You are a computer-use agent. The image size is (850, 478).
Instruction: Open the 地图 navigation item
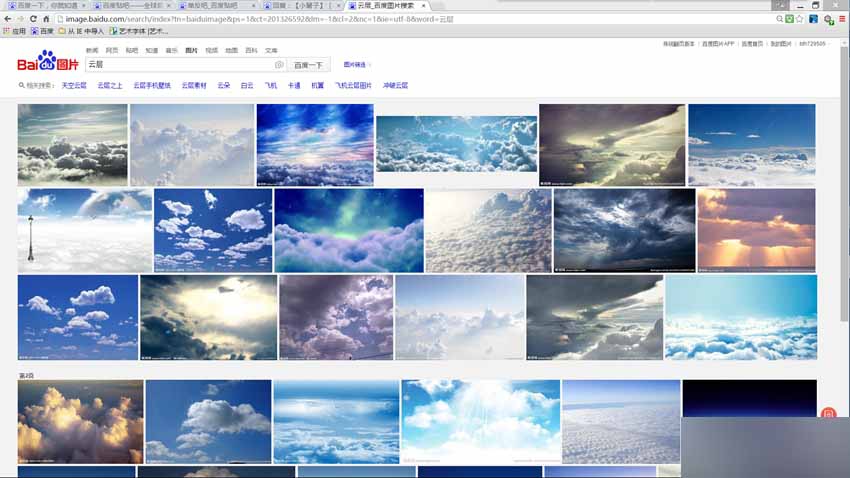(x=231, y=50)
